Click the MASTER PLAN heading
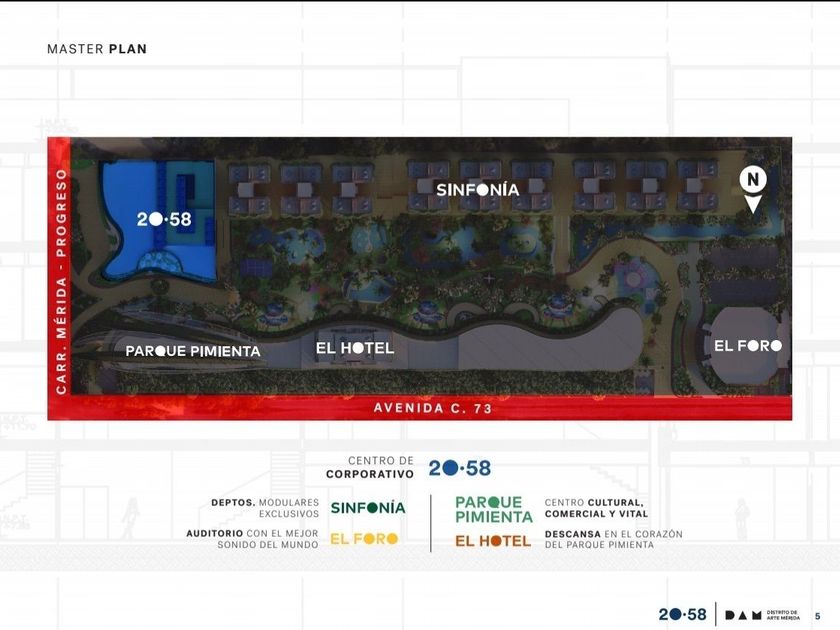The width and height of the screenshot is (840, 630). (x=97, y=49)
